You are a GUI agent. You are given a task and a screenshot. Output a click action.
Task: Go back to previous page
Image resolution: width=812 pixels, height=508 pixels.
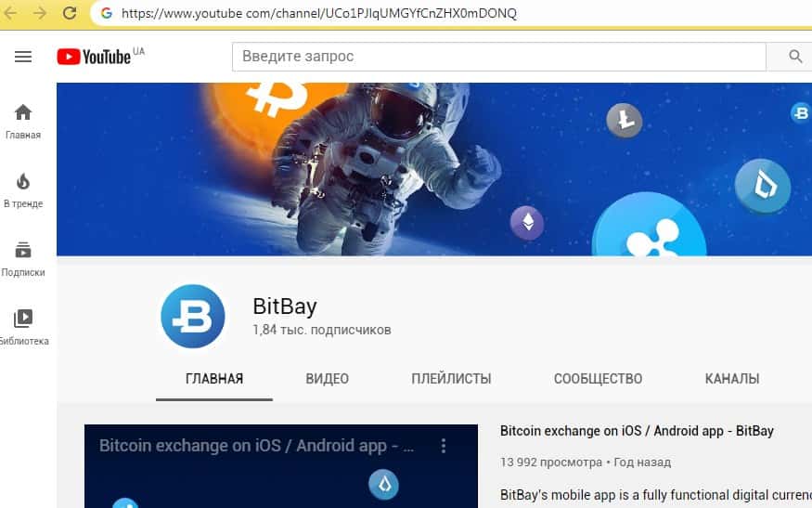point(10,13)
